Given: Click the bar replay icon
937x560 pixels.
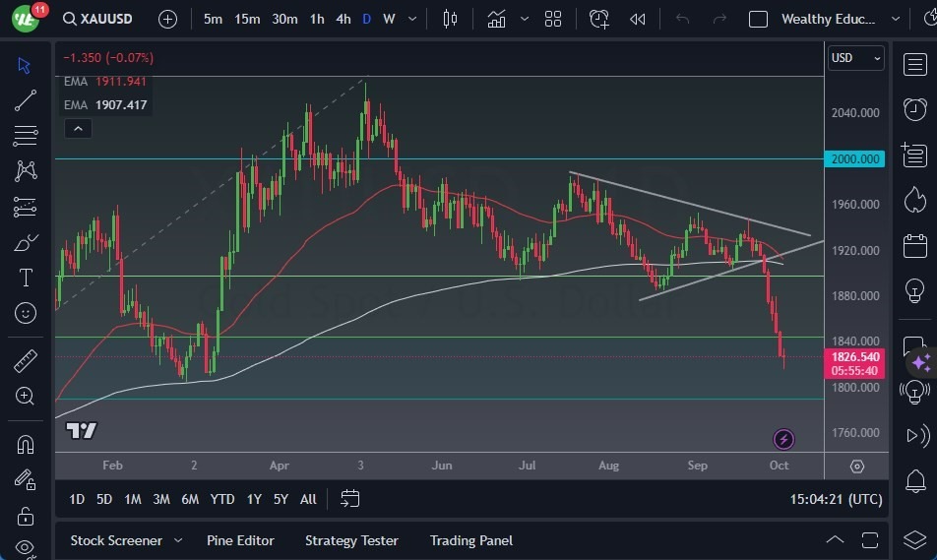Looking at the screenshot, I should coord(638,19).
